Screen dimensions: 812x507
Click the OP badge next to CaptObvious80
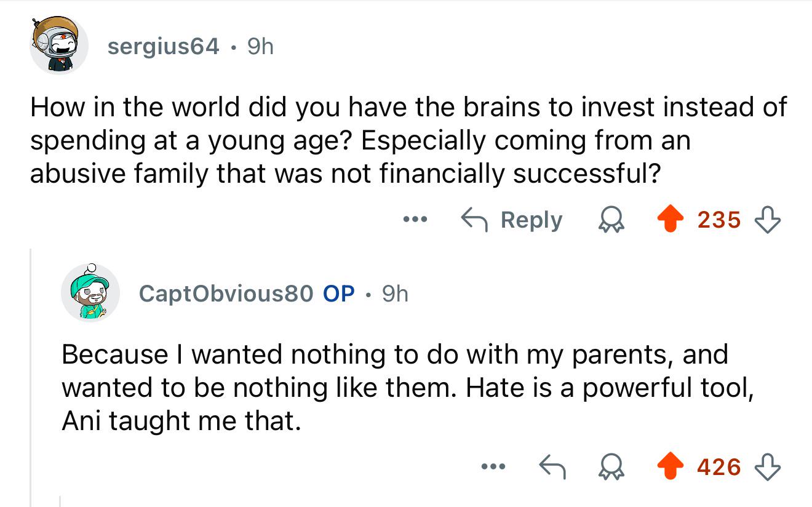click(x=339, y=293)
